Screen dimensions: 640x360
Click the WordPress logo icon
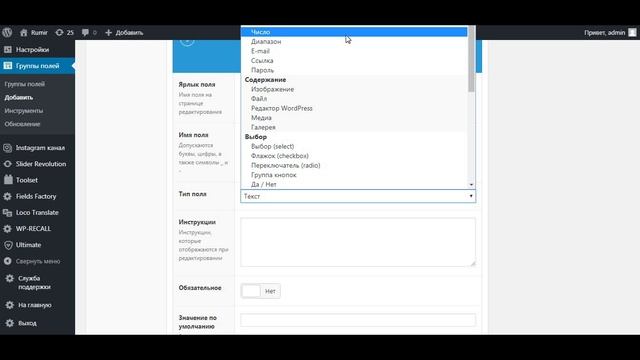(x=7, y=32)
